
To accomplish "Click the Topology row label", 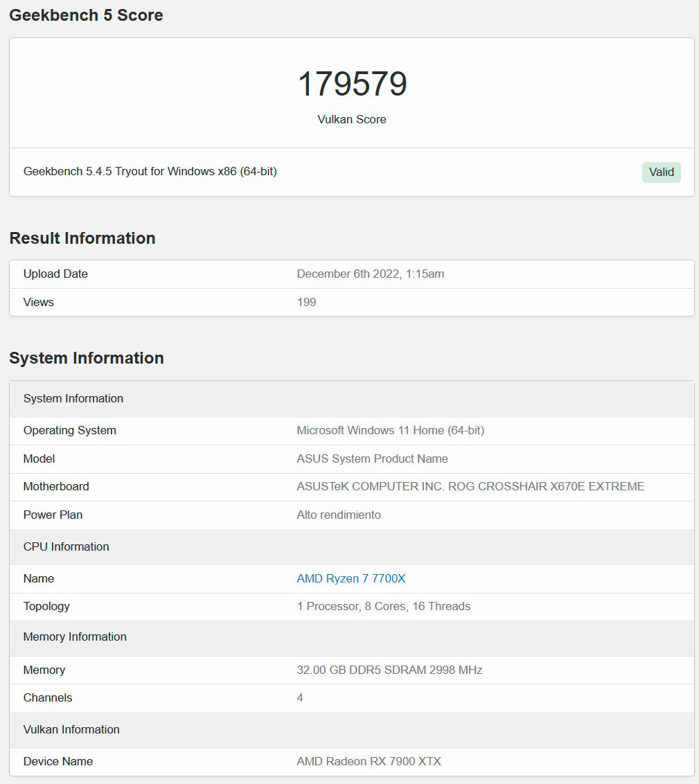I will point(46,607).
